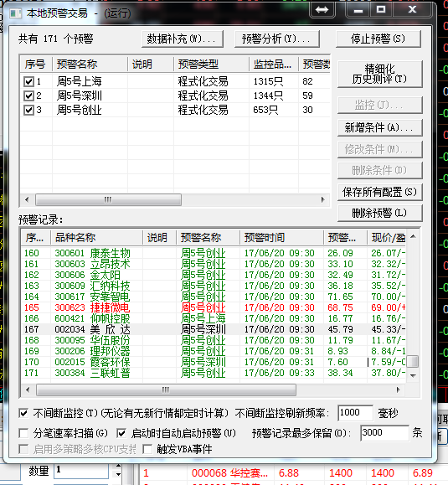
Task: Click right arrow of upper list scrollbar
Action: pos(323,199)
